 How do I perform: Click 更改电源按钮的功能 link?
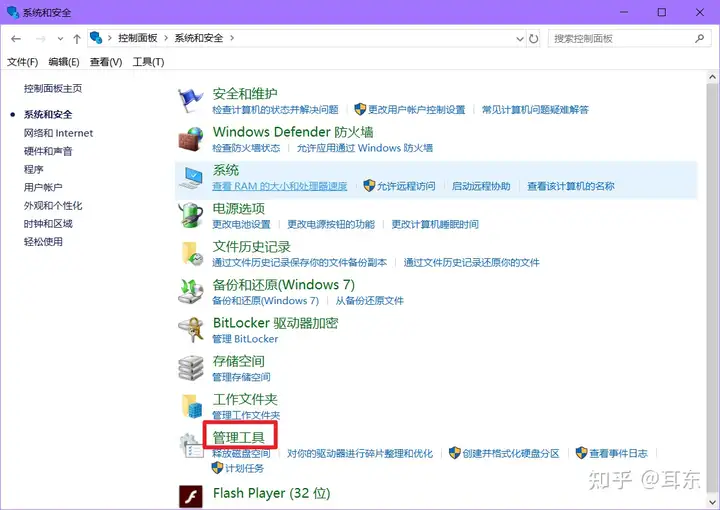click(x=331, y=224)
